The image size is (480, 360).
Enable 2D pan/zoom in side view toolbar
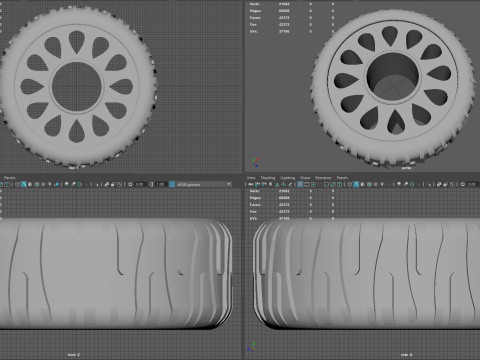283,184
